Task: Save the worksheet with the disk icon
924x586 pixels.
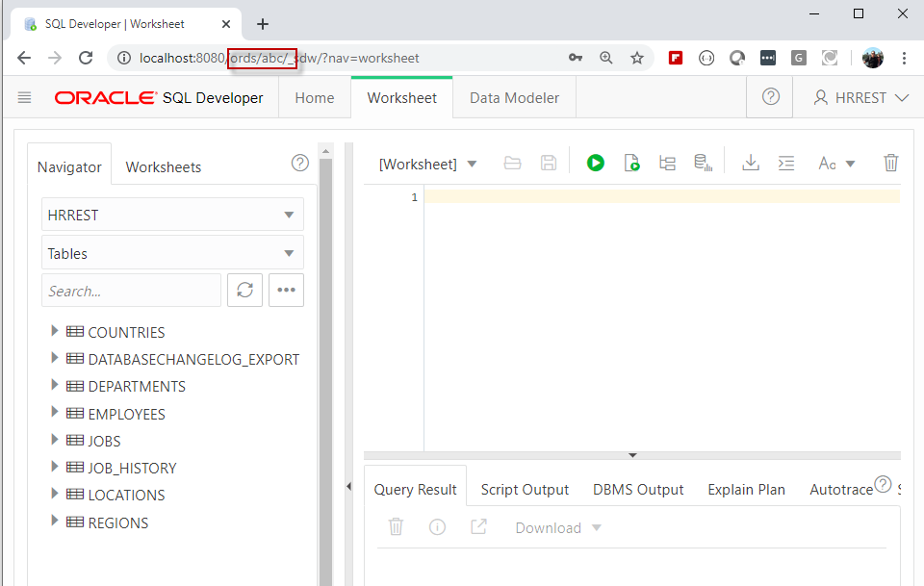Action: pos(548,163)
